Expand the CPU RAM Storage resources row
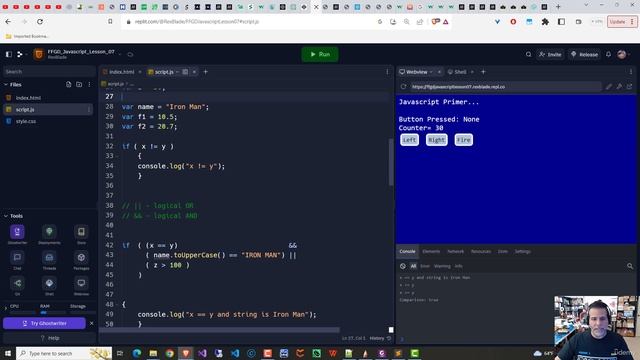This screenshot has height=360, width=640. click(x=6, y=308)
